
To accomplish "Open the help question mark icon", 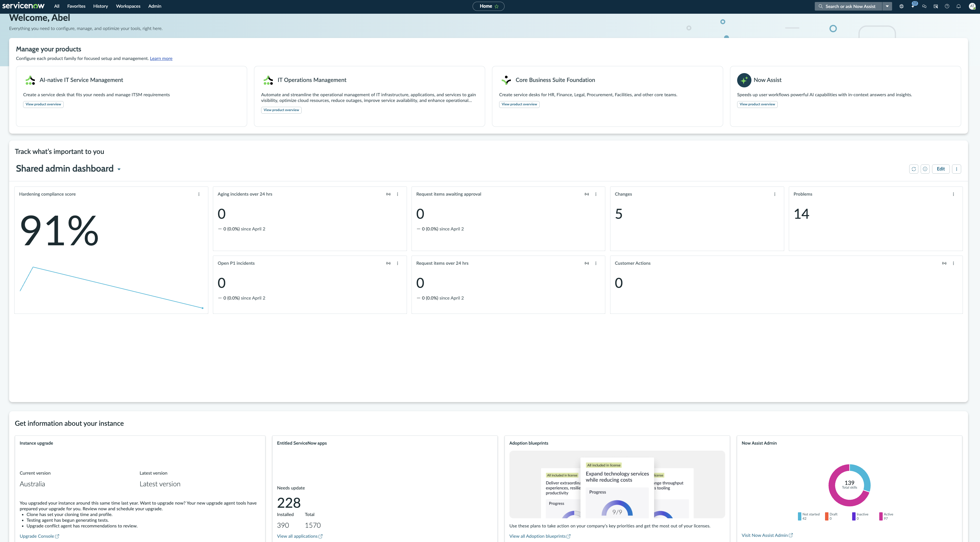I will [947, 6].
